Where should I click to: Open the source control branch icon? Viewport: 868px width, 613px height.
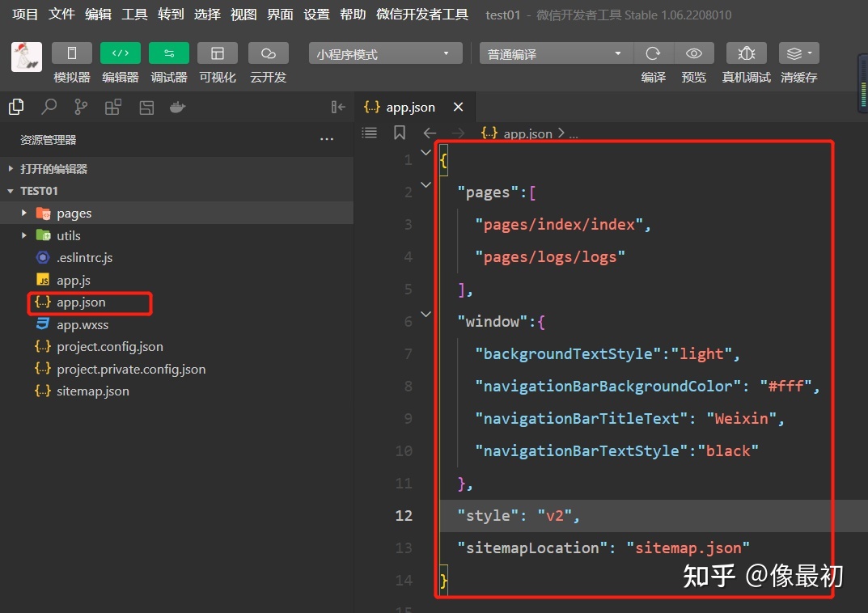(81, 107)
